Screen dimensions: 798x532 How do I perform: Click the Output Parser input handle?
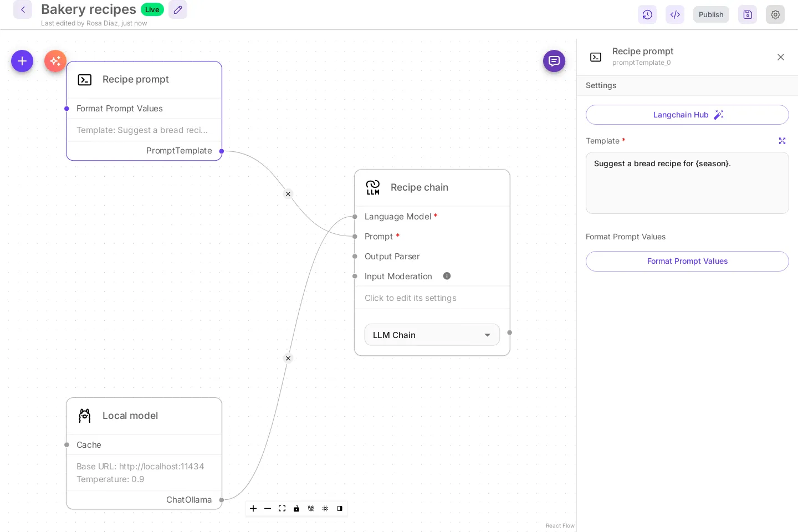pos(355,256)
